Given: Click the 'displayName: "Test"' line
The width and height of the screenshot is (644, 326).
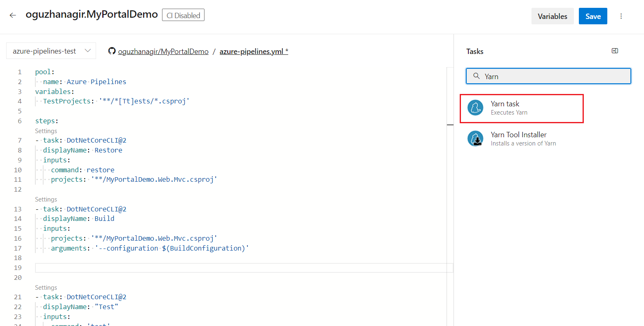Looking at the screenshot, I should click(81, 307).
